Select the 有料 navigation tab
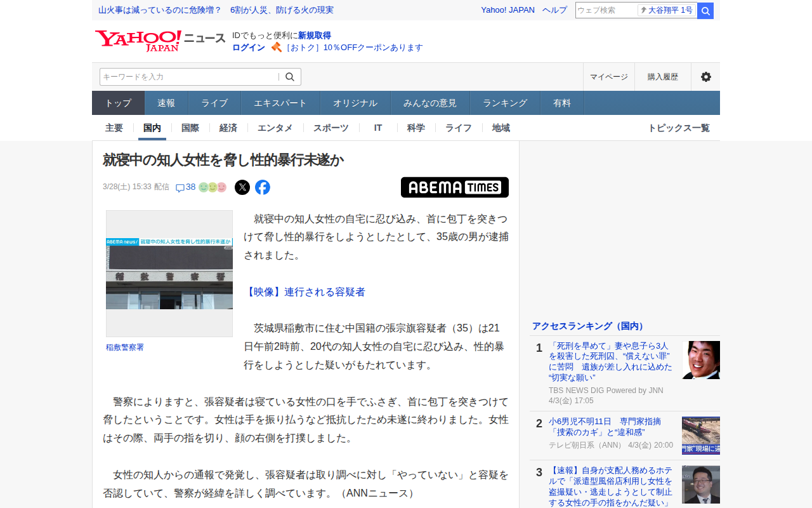The height and width of the screenshot is (508, 812). [562, 103]
